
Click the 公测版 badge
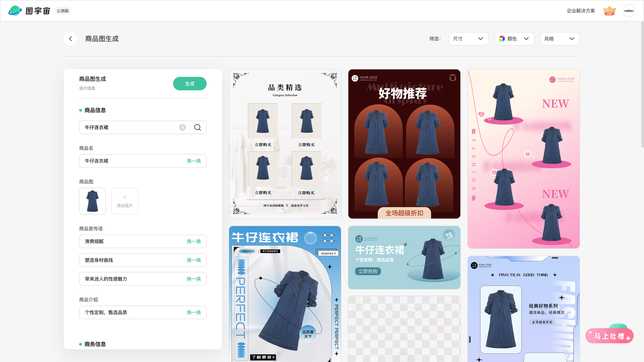pyautogui.click(x=63, y=11)
